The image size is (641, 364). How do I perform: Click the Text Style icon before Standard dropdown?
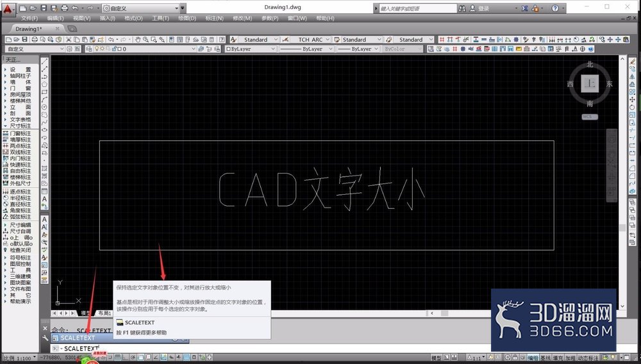(233, 40)
